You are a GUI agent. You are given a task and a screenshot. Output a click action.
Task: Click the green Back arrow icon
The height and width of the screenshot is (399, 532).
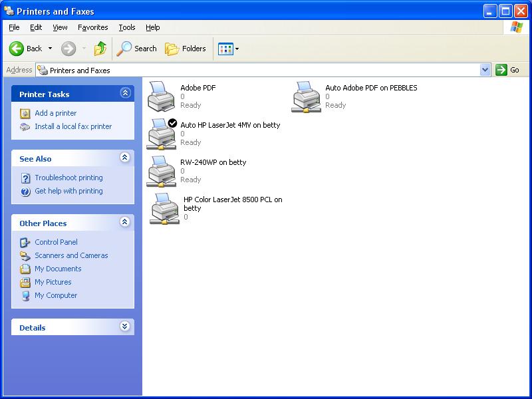pos(16,49)
